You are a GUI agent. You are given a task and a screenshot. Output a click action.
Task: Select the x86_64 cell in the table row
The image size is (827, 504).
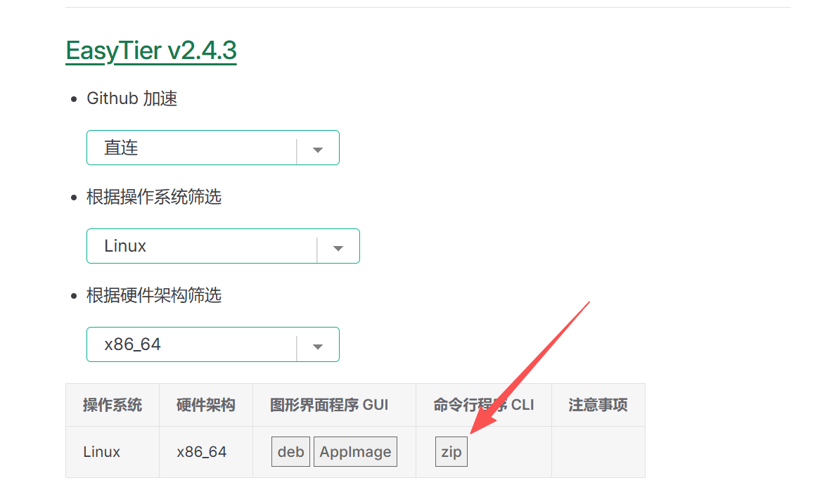click(x=202, y=452)
